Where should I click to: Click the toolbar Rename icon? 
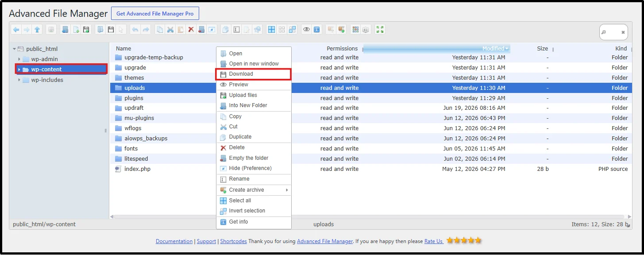click(236, 30)
